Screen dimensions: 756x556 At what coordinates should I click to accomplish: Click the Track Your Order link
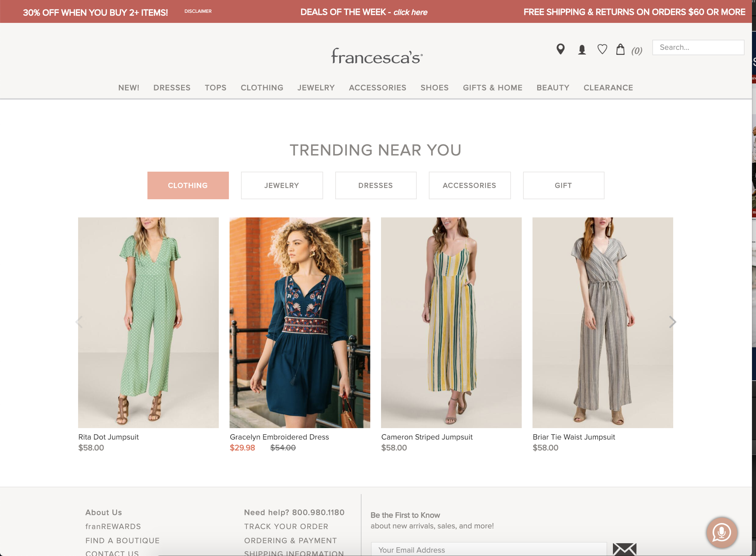point(286,526)
